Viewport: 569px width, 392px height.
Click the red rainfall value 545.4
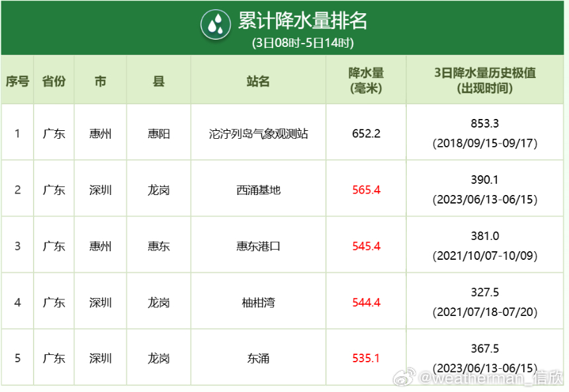coord(366,246)
